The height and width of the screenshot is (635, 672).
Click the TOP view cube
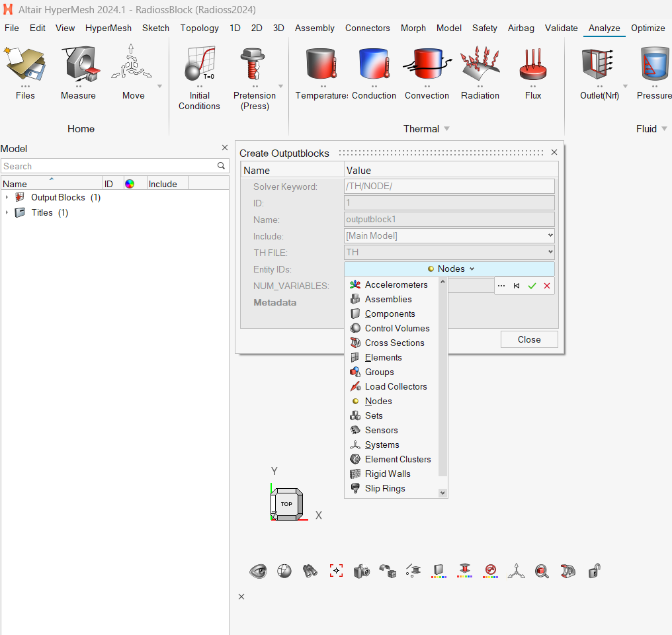[286, 504]
